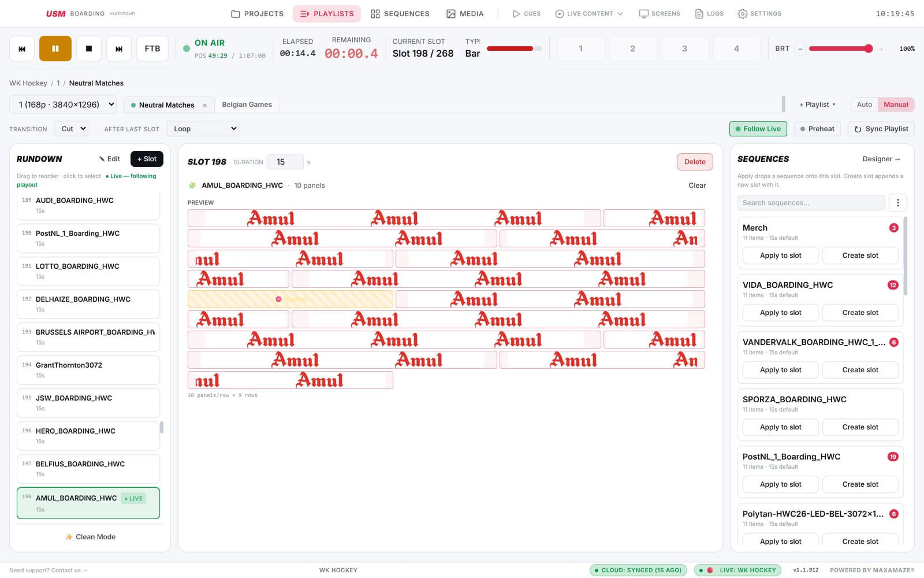924x578 pixels.
Task: Decrease brightness with the minus button
Action: 800,49
